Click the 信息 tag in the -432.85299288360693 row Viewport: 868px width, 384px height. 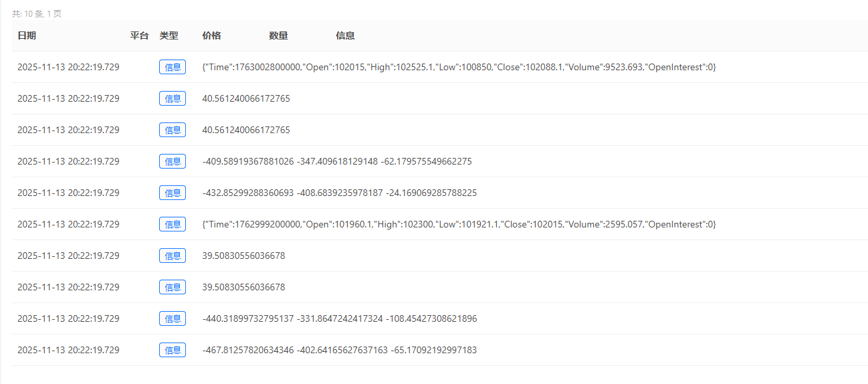pyautogui.click(x=173, y=193)
